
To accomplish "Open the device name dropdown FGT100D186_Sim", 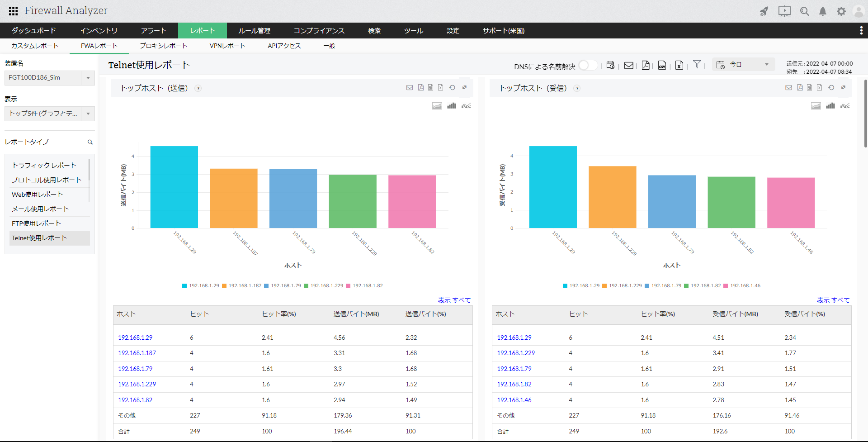I will coord(50,78).
